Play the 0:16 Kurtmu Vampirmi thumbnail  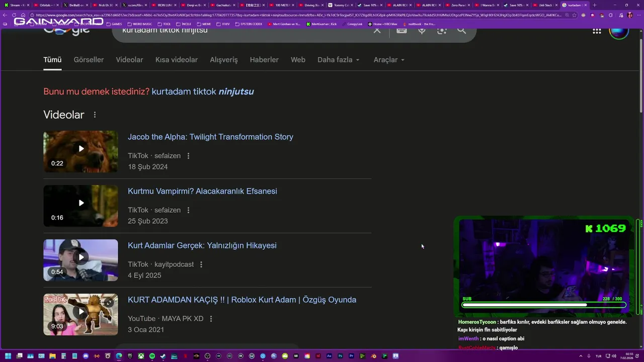click(x=80, y=206)
